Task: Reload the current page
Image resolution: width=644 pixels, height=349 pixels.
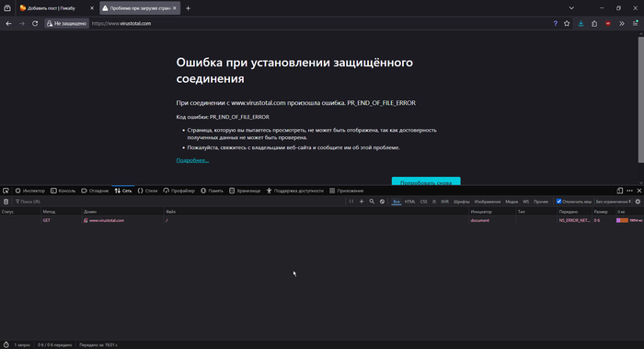Action: (x=35, y=23)
